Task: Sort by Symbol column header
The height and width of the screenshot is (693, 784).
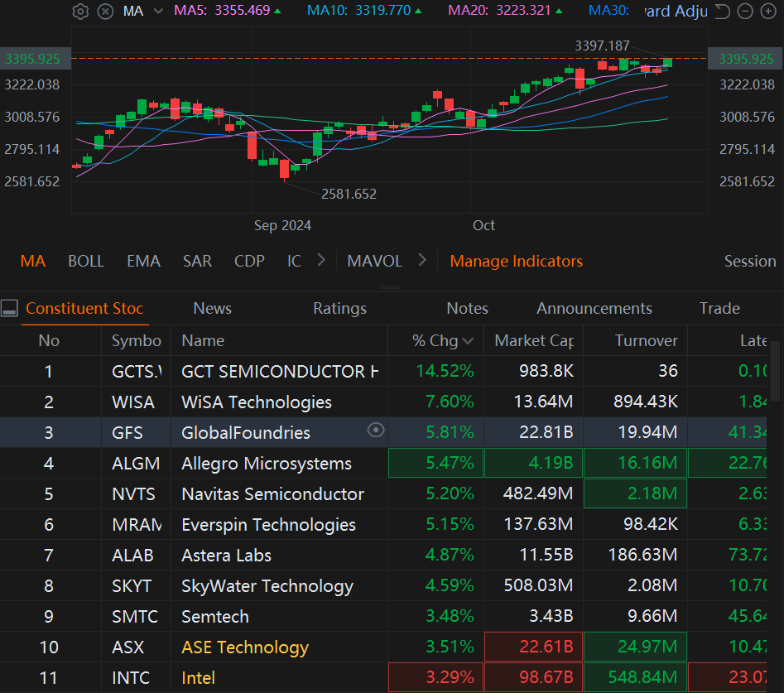Action: point(136,340)
